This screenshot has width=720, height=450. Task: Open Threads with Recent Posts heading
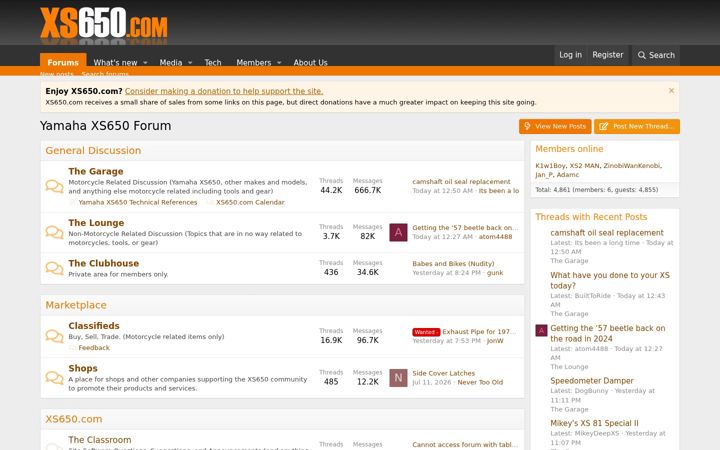pos(591,217)
